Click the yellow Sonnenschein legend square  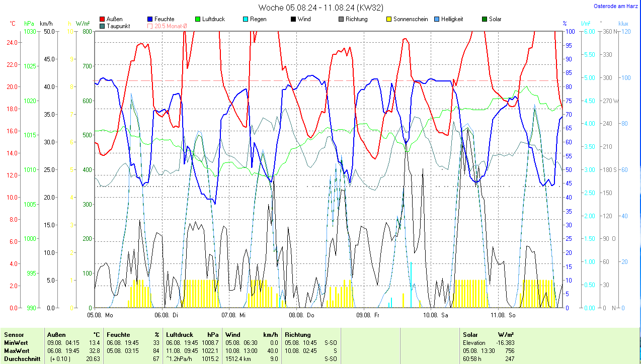[389, 19]
